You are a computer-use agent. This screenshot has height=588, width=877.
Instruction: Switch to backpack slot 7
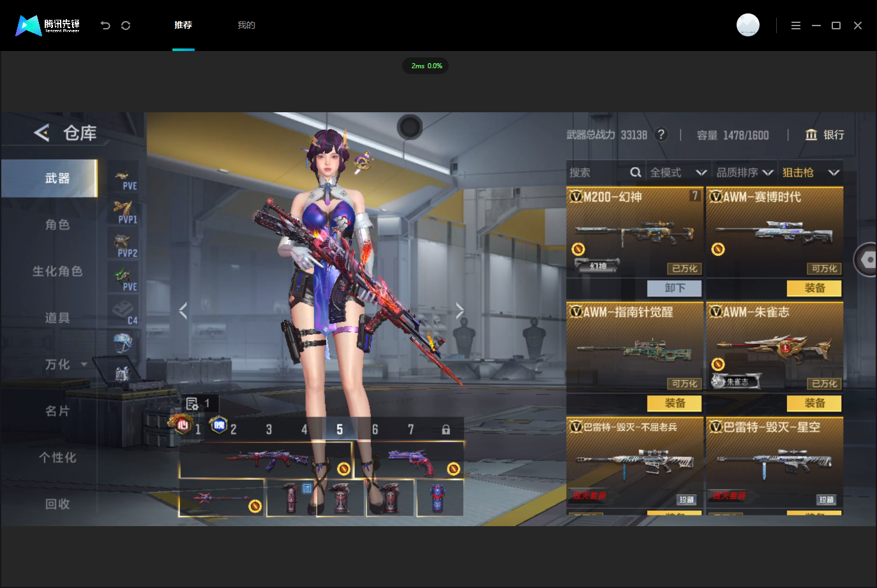[410, 429]
